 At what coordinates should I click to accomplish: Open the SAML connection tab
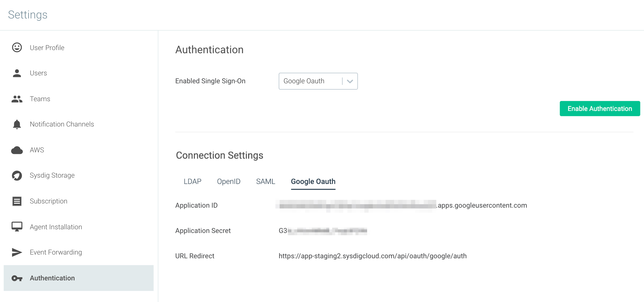pos(266,182)
